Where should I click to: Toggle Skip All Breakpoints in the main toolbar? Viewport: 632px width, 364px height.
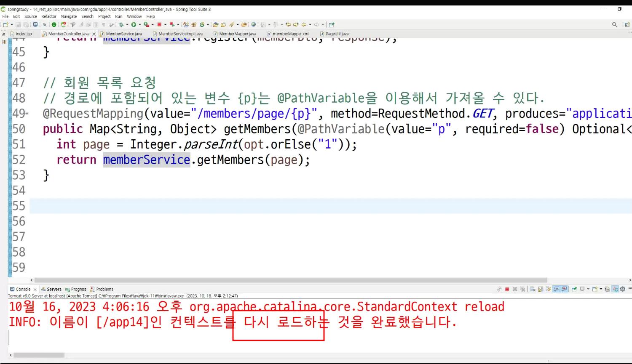tap(45, 25)
